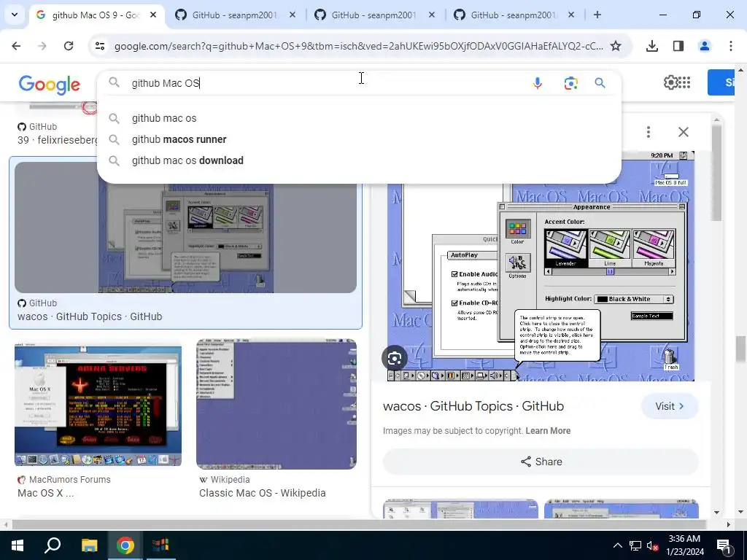Click 'Classic Mac OS - Wikipedia' caption
747x560 pixels.
[x=262, y=493]
